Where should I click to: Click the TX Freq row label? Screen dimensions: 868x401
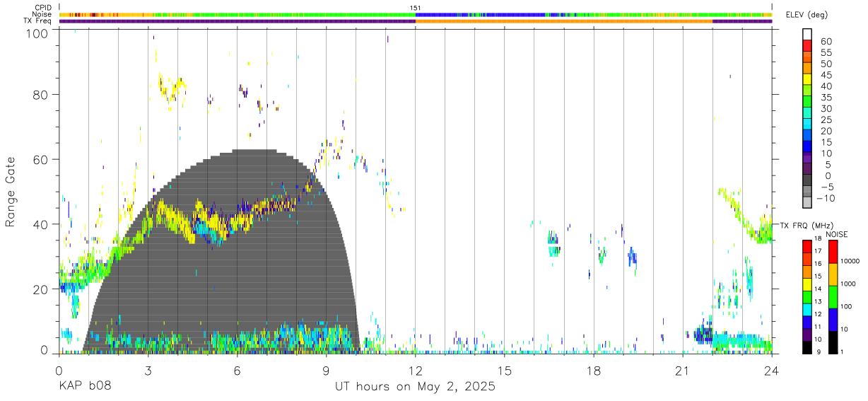[x=37, y=21]
